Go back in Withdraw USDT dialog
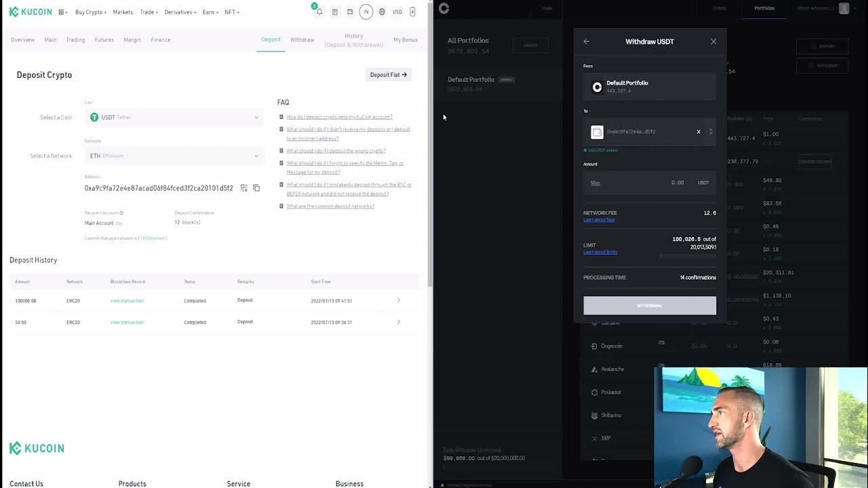The image size is (868, 488). pos(587,41)
